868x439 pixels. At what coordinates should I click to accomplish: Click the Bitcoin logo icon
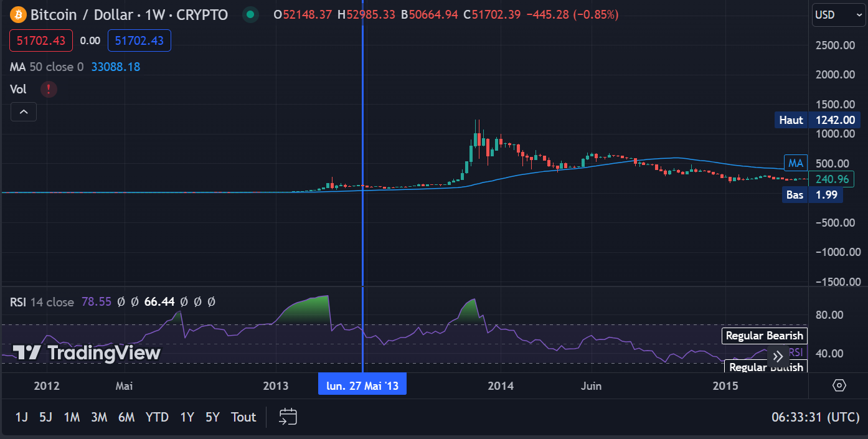click(17, 14)
